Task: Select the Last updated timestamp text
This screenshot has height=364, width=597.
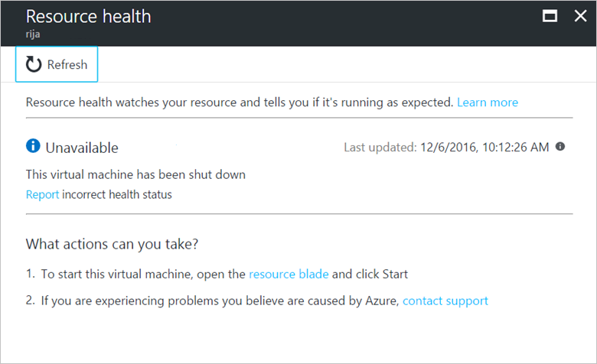Action: point(446,148)
